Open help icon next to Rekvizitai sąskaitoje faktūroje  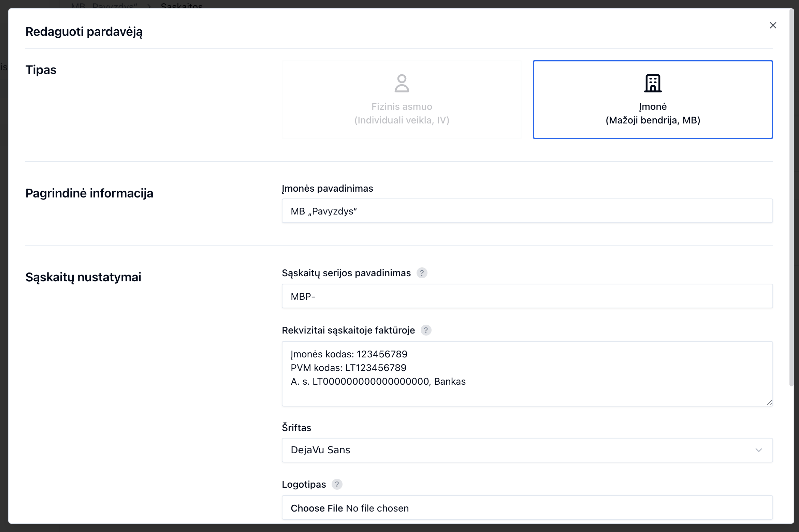[426, 330]
